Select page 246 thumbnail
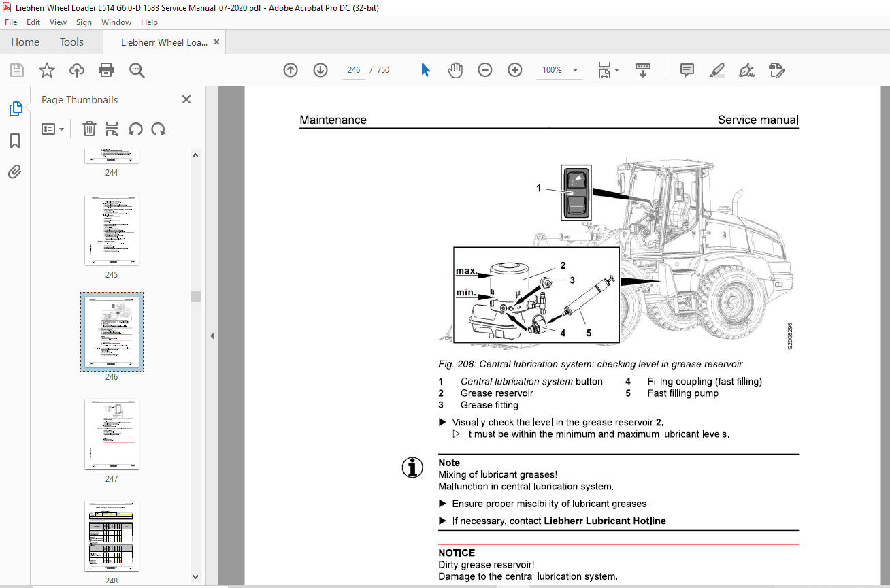Viewport: 890px width, 588px height. 112,332
